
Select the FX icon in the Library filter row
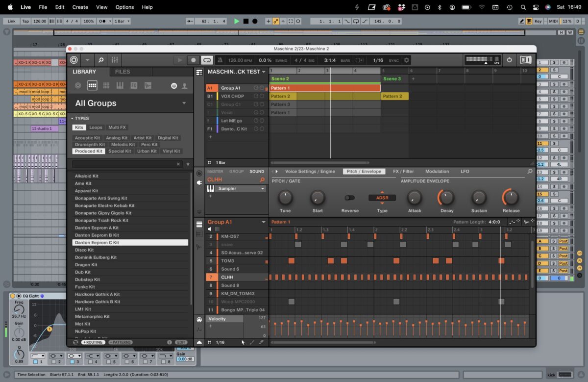(134, 85)
